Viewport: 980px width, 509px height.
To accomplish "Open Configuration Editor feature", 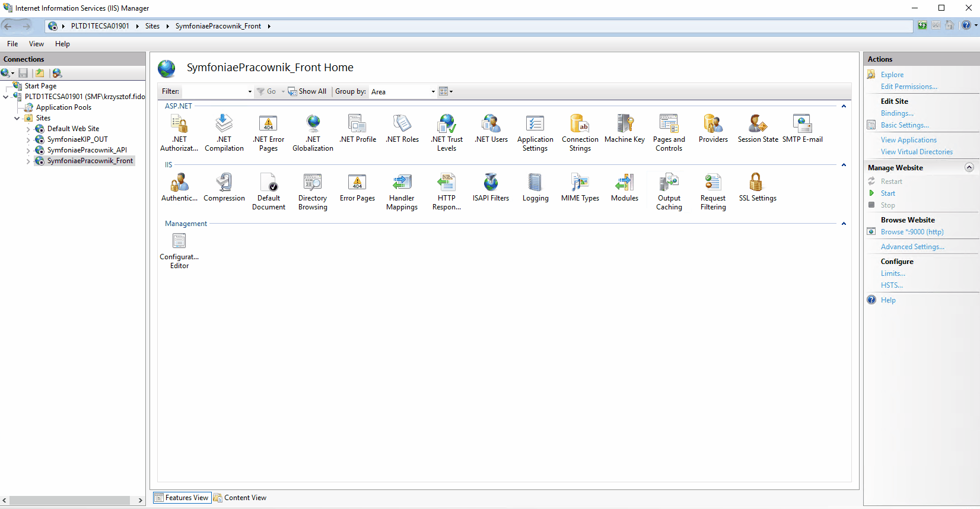I will tap(179, 250).
